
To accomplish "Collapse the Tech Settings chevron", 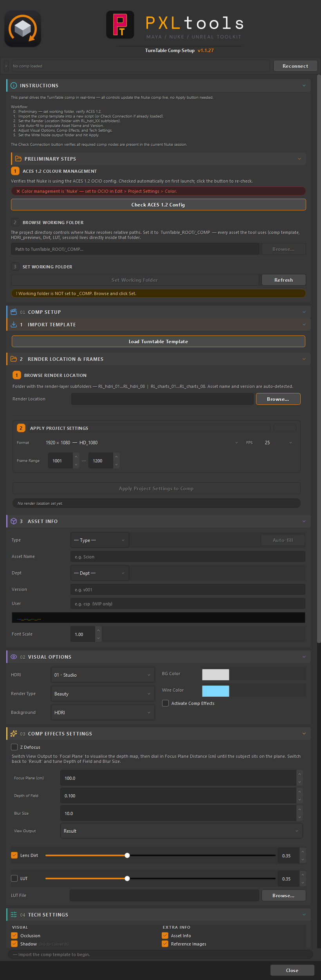I will click(x=304, y=915).
